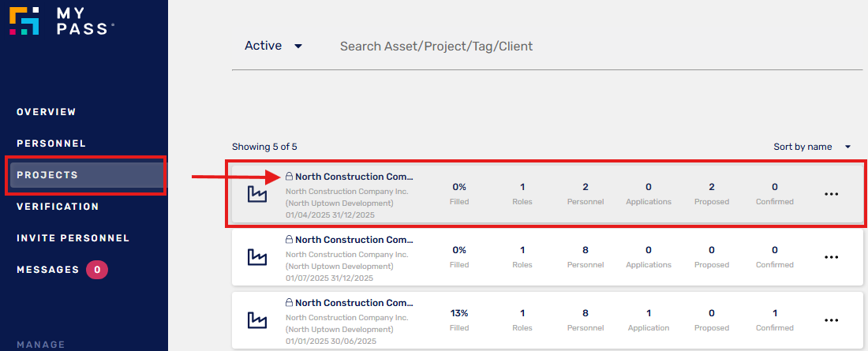Viewport: 868px width, 351px height.
Task: Open Personnel section in sidebar
Action: click(x=51, y=144)
